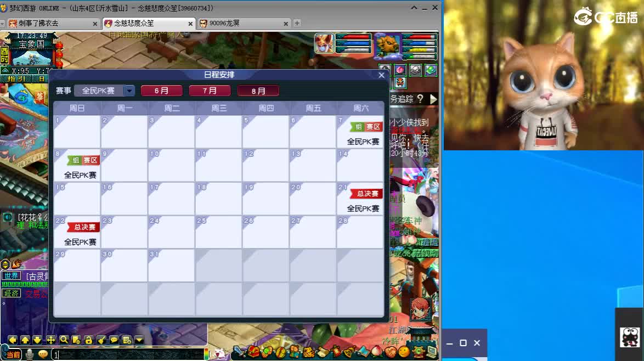Select the 念慈悲度众笙 tab
The image size is (644, 361).
click(149, 24)
